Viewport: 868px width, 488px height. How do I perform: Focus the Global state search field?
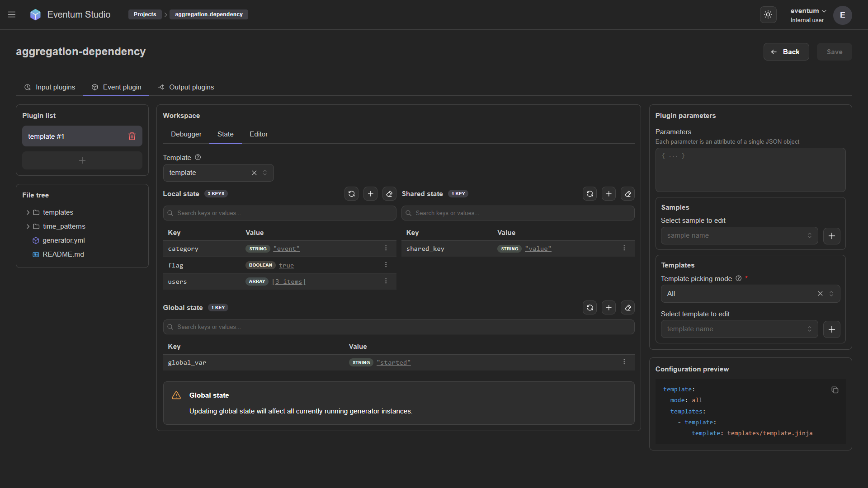coord(399,327)
